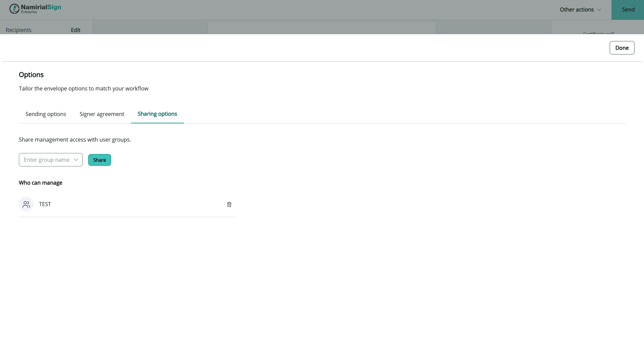Send the envelope
Image resolution: width=644 pixels, height=344 pixels.
(628, 10)
